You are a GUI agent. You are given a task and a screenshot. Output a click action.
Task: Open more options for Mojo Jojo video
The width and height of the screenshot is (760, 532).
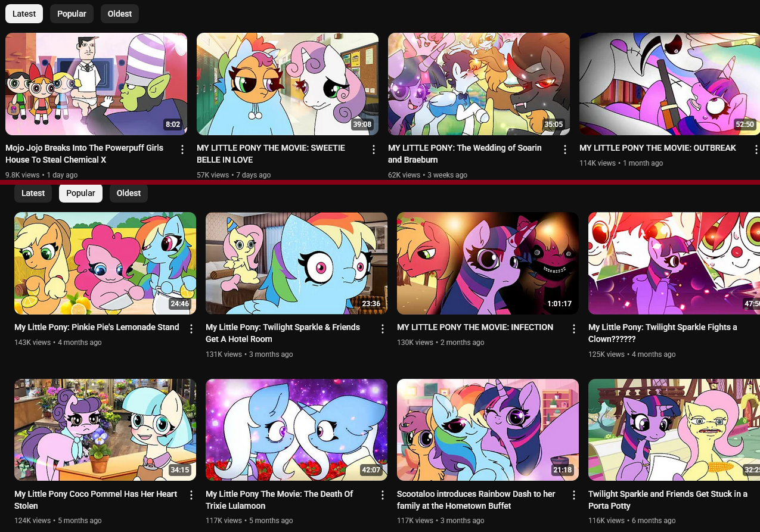[x=182, y=150]
